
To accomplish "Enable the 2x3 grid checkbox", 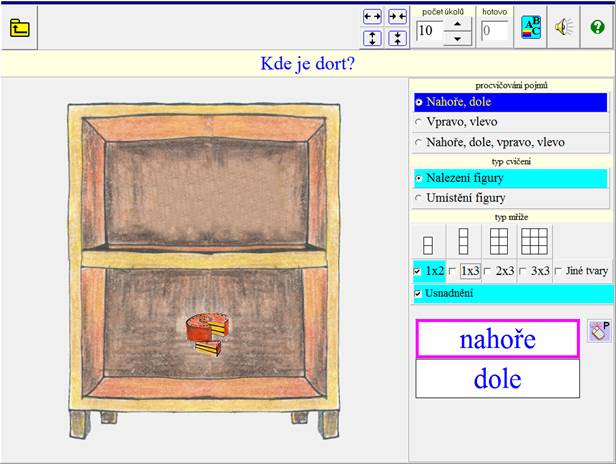I will point(488,271).
